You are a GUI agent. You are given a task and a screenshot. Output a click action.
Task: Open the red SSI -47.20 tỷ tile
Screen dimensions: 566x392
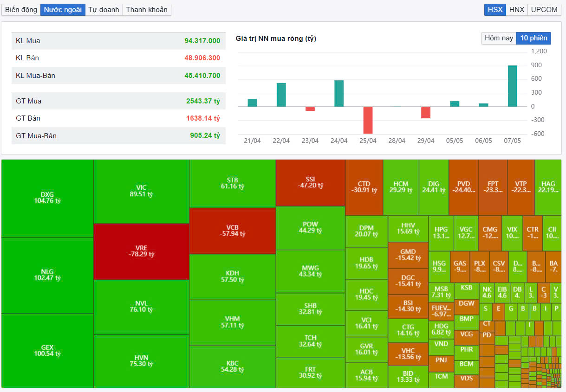point(311,182)
